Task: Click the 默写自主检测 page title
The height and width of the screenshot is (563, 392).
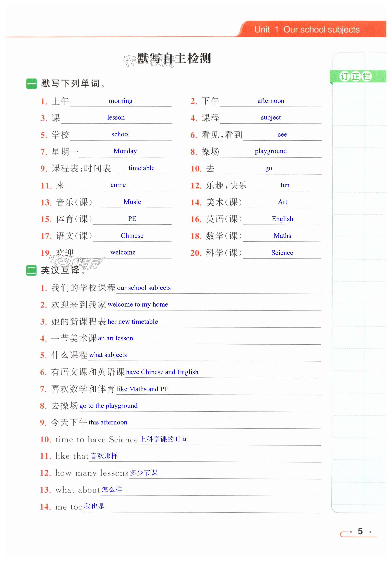Action: tap(180, 58)
